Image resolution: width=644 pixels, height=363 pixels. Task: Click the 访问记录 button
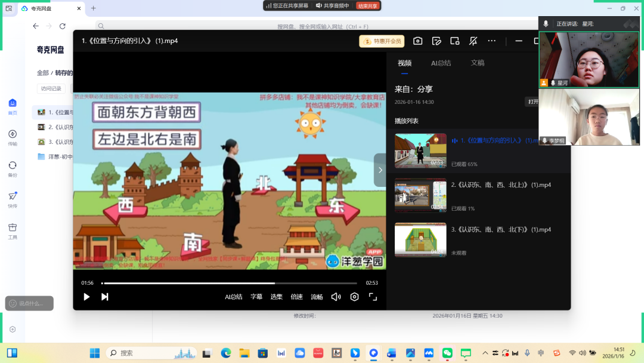click(51, 88)
